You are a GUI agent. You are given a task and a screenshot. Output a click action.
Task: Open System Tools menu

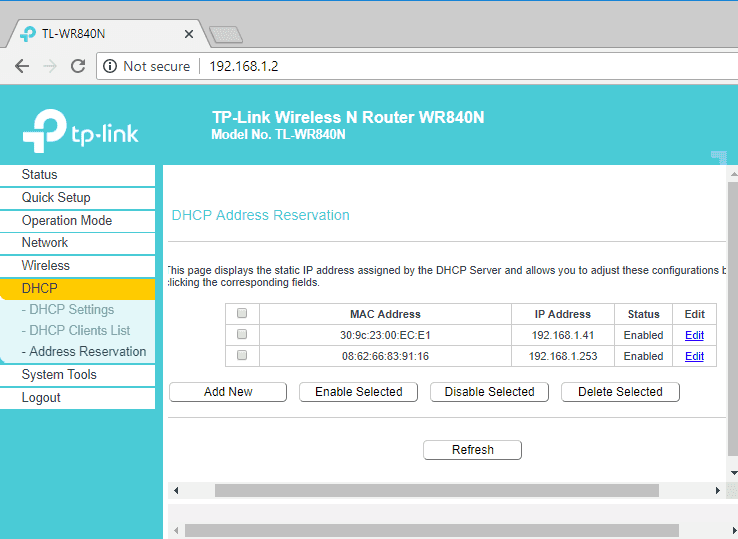tap(78, 375)
